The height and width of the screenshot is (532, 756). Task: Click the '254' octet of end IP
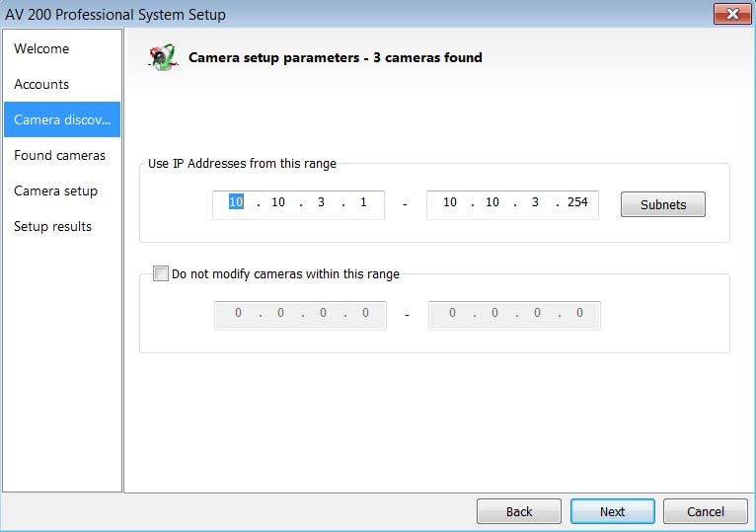(x=577, y=202)
